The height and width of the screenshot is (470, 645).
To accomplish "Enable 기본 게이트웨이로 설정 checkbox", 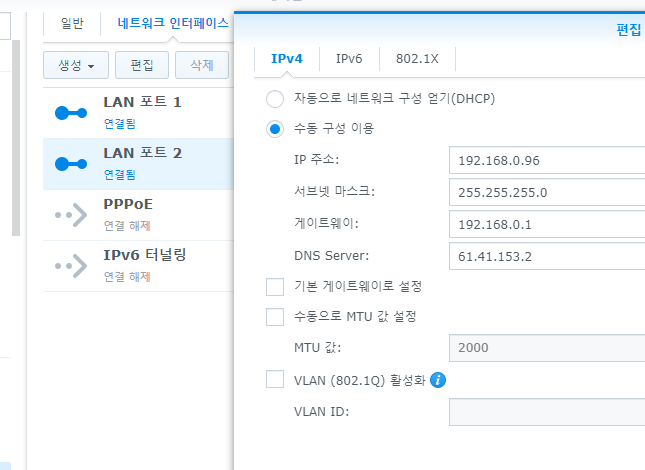I will coord(275,287).
